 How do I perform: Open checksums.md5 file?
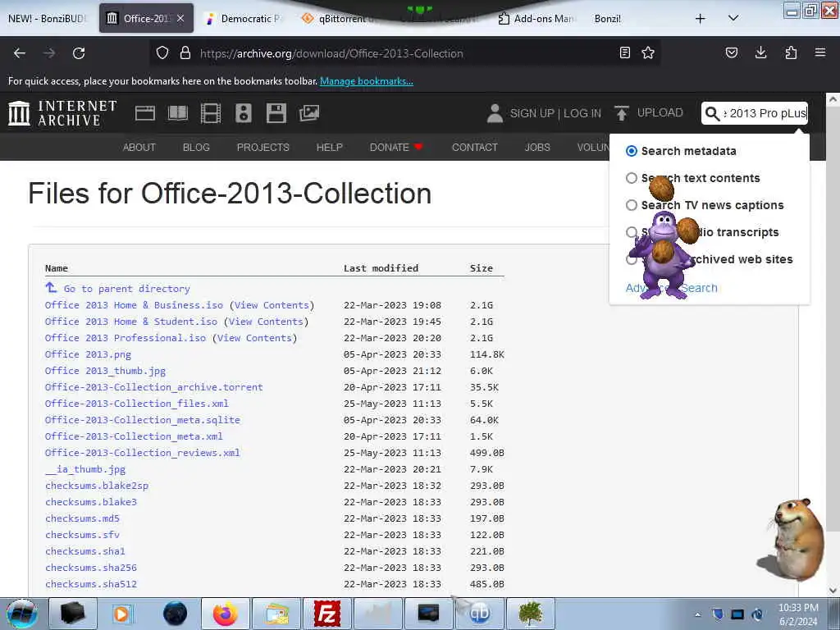click(x=83, y=518)
